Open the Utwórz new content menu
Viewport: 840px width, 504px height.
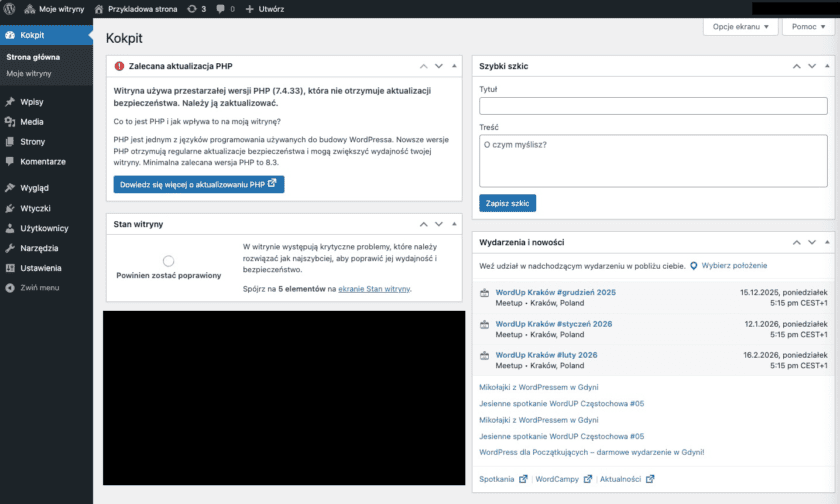tap(265, 9)
